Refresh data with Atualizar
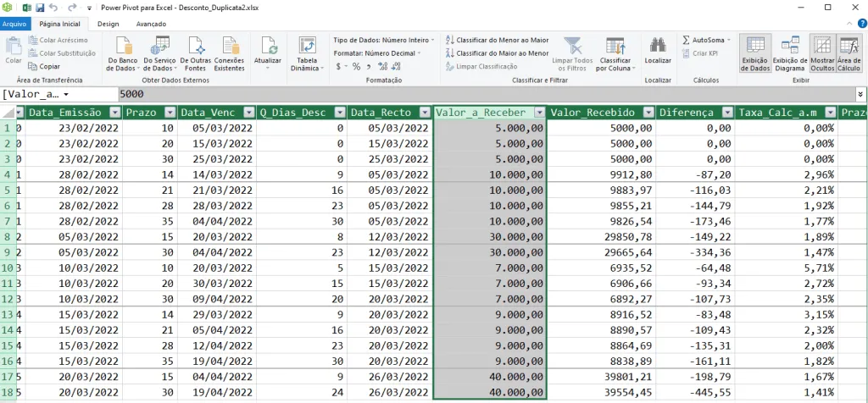The image size is (868, 403). [267, 53]
